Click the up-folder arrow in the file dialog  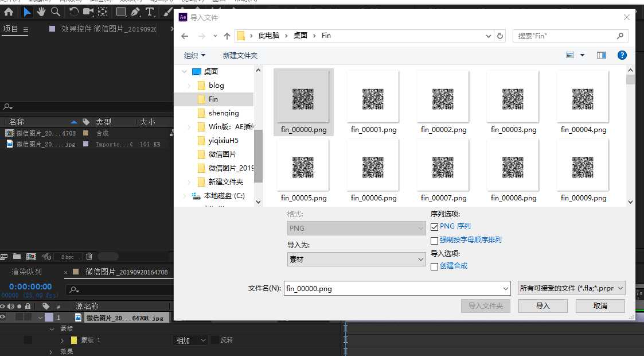(227, 36)
